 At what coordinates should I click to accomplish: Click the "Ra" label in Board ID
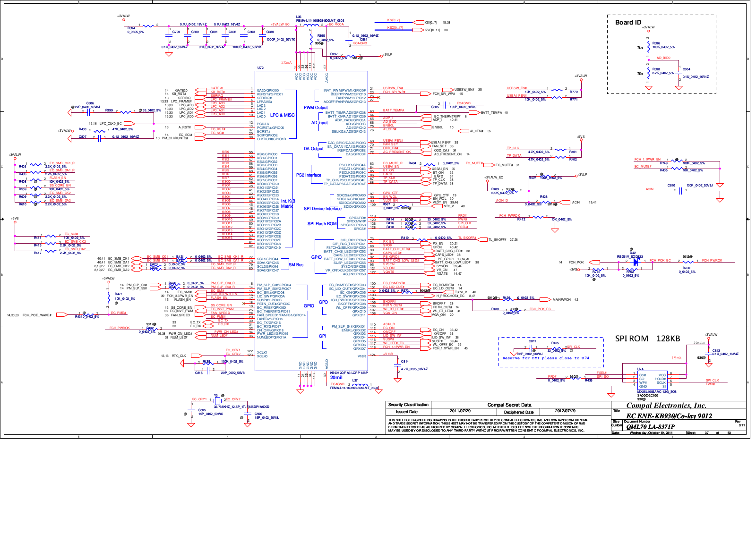coord(640,48)
